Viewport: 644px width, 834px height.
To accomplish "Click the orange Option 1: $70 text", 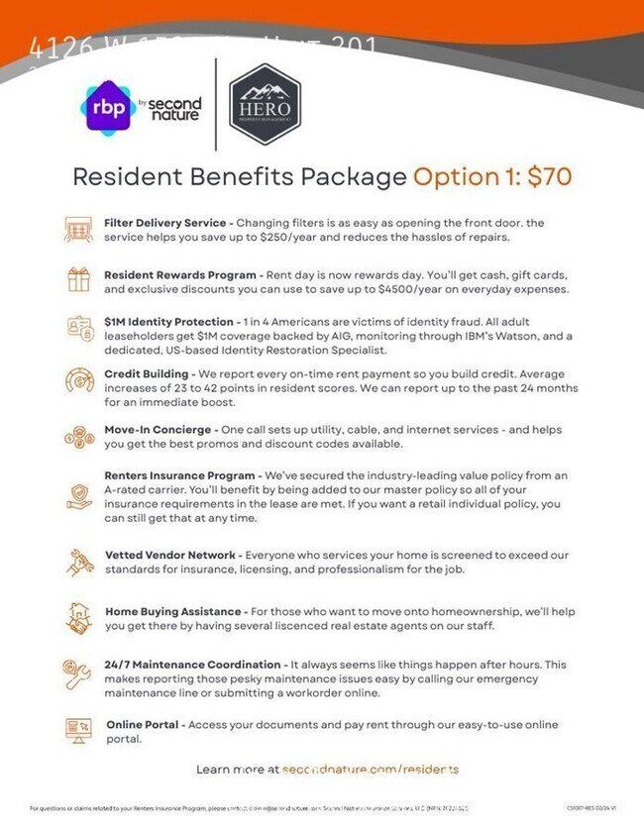I will [492, 176].
